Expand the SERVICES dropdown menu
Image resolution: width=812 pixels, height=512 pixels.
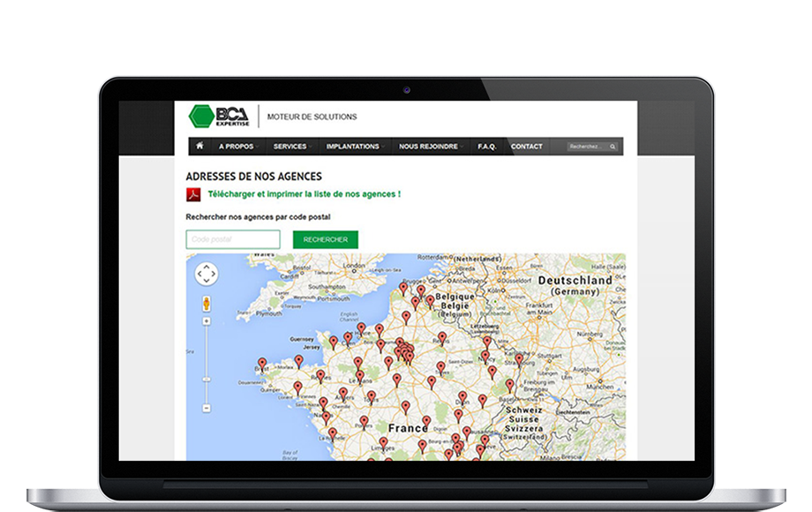coord(290,147)
